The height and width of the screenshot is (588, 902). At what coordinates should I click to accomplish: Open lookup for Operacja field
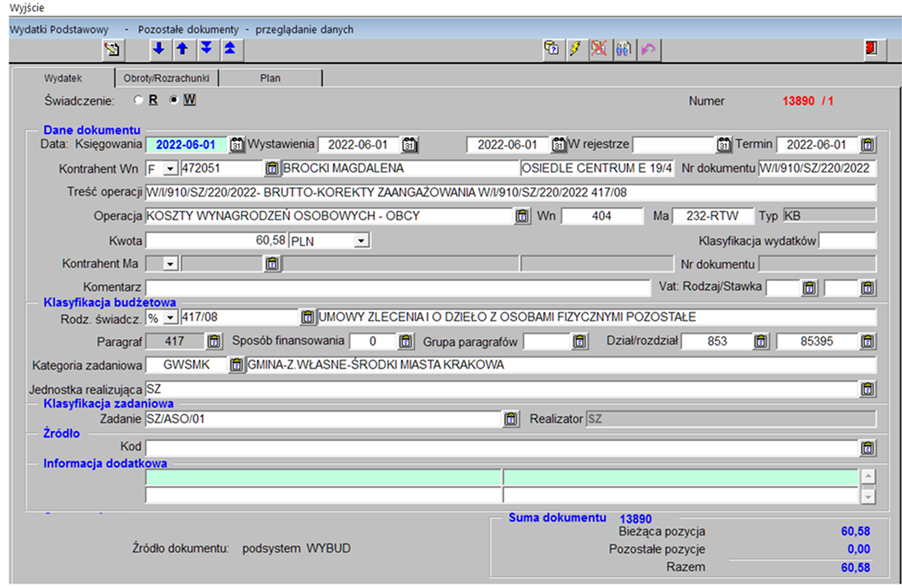coord(522,216)
